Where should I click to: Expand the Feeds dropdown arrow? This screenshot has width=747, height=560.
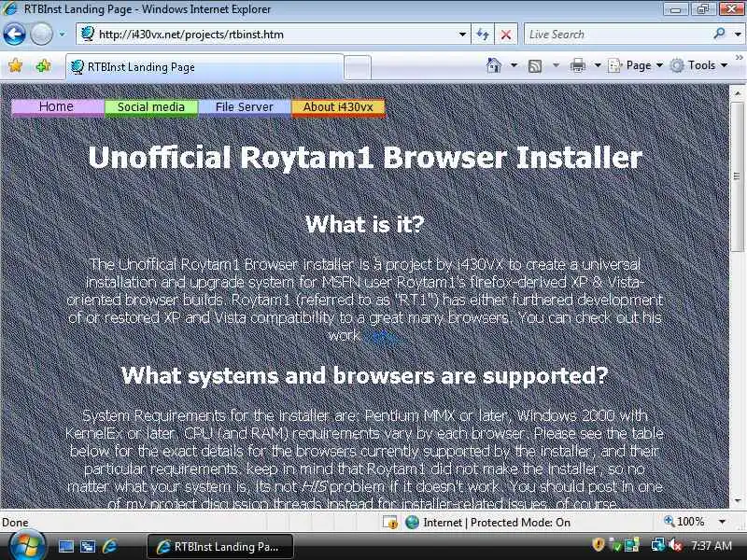click(x=556, y=65)
